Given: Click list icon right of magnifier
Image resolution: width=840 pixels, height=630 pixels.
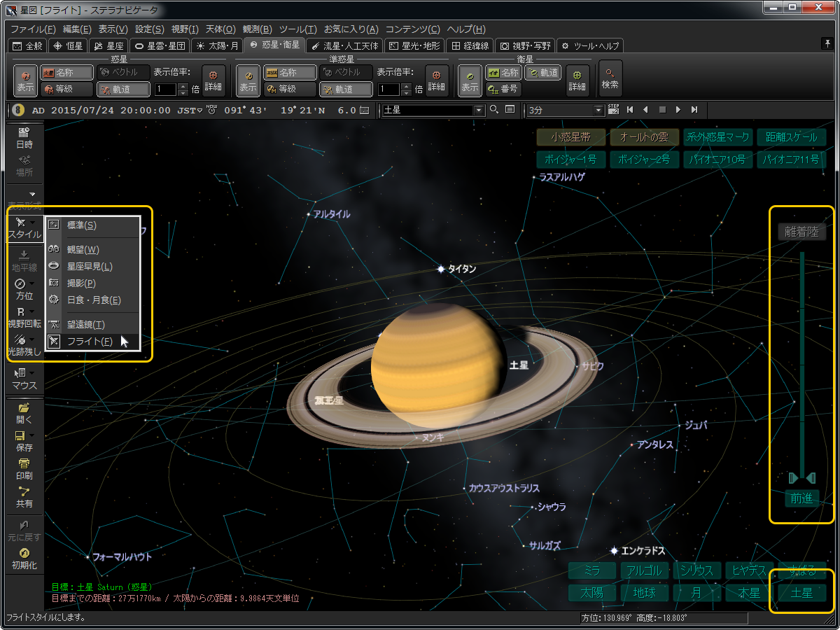Looking at the screenshot, I should (510, 110).
